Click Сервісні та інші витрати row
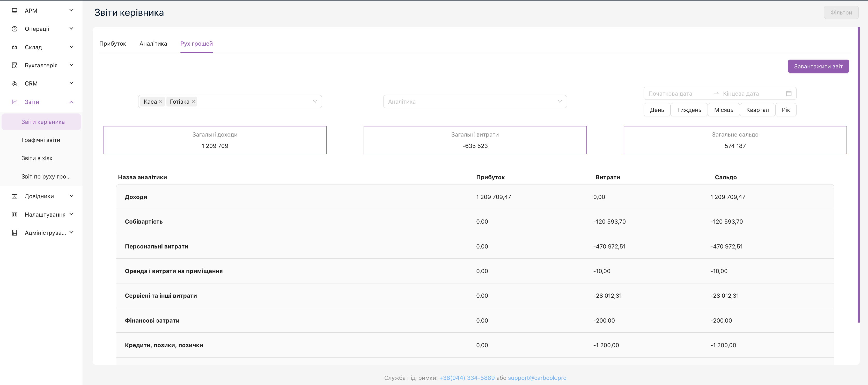This screenshot has height=385, width=868. click(x=475, y=296)
